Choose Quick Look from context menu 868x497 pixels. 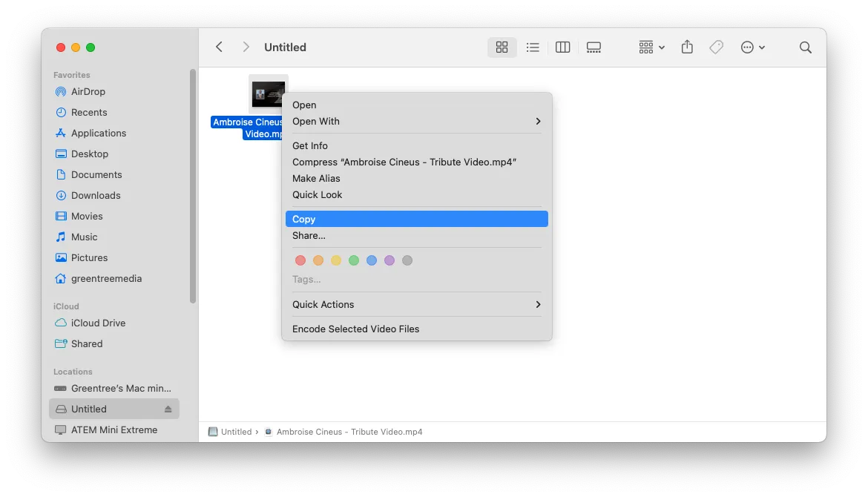[x=417, y=195]
